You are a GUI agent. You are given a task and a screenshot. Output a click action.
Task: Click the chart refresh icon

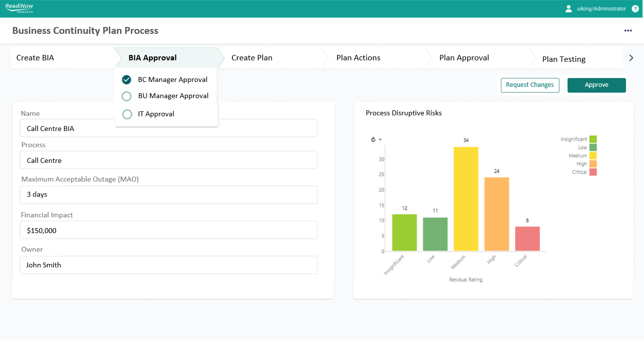point(373,140)
